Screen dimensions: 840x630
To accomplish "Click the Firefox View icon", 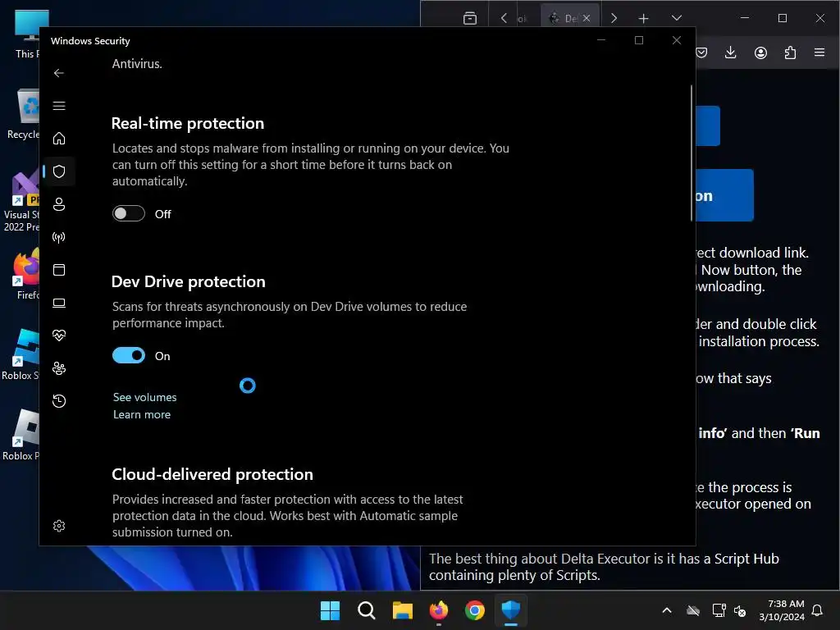I will coord(470,18).
